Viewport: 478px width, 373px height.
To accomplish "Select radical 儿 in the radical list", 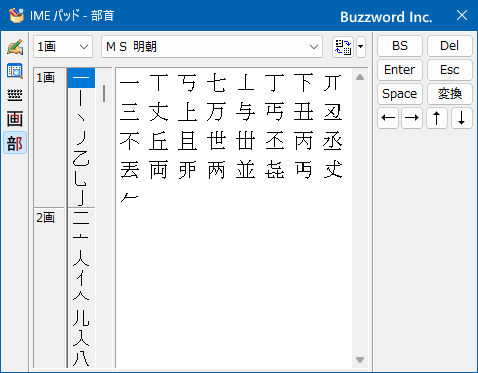I will click(81, 317).
